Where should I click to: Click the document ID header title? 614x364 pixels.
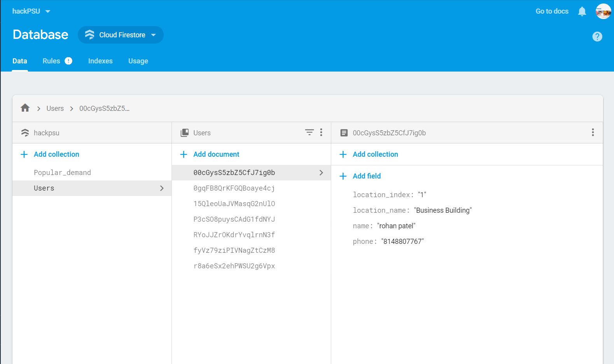[389, 133]
